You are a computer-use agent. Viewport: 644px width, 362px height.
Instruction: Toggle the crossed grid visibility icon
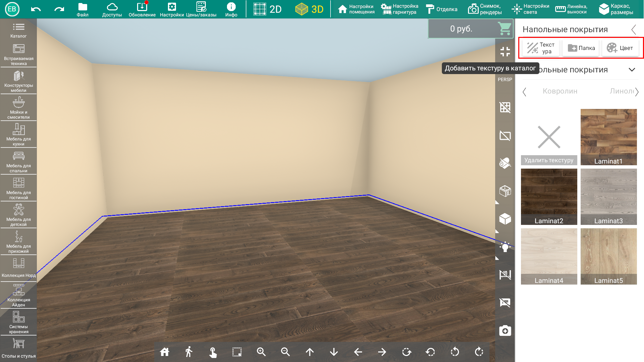pos(505,107)
